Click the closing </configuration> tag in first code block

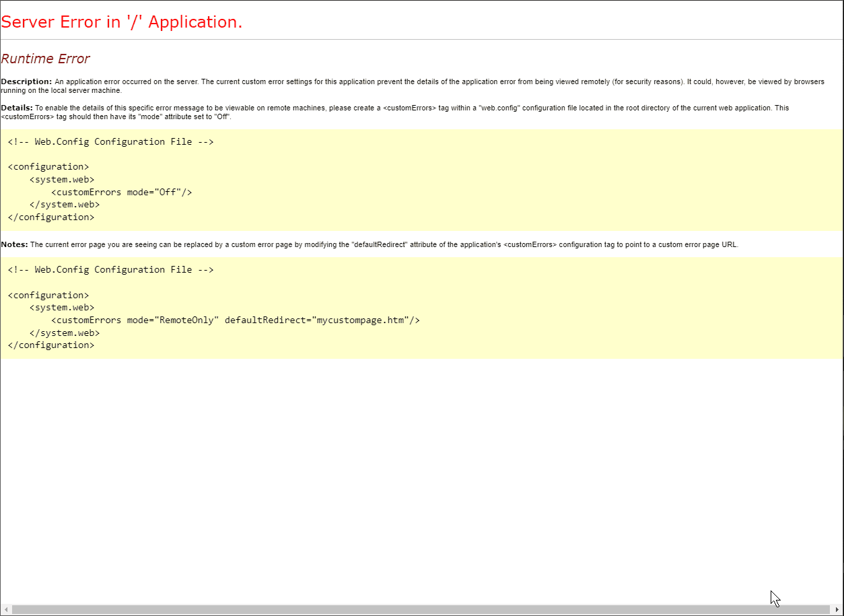click(x=51, y=217)
